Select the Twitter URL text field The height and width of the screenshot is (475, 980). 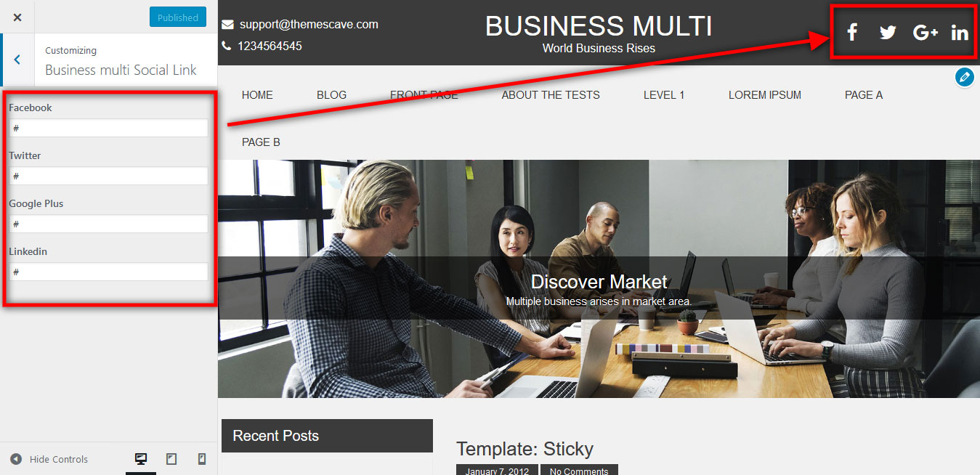tap(109, 176)
